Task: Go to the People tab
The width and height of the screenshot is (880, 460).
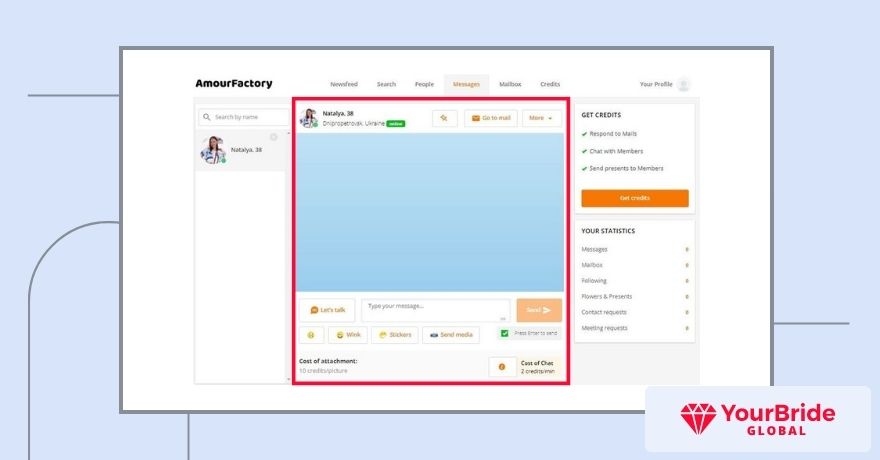Action: pos(424,84)
